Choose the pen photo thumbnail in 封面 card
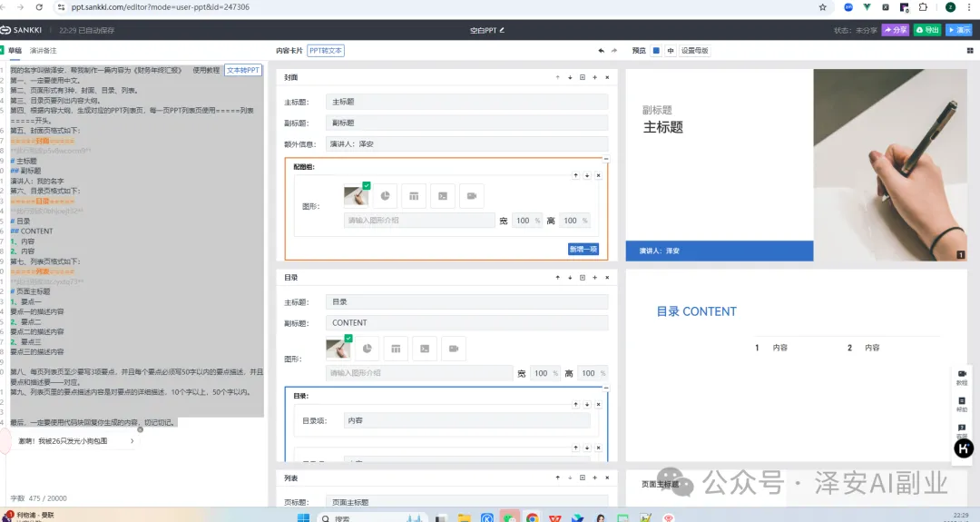The height and width of the screenshot is (522, 980). [357, 196]
